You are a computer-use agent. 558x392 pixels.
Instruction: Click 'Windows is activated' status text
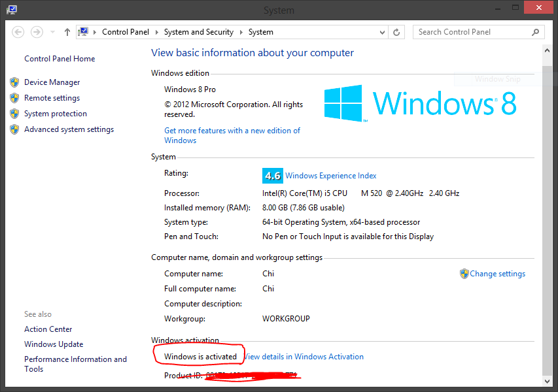coord(200,357)
